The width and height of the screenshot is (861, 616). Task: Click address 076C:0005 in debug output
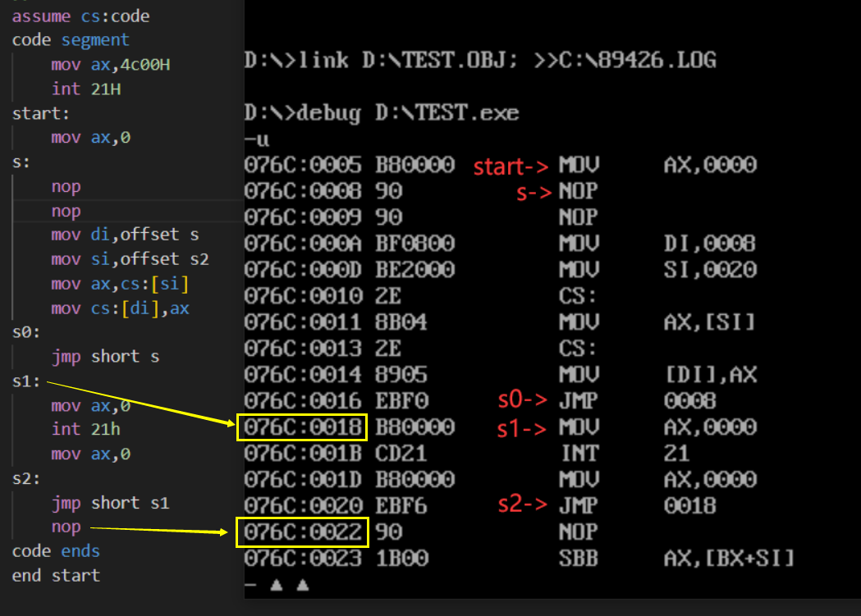pyautogui.click(x=303, y=165)
